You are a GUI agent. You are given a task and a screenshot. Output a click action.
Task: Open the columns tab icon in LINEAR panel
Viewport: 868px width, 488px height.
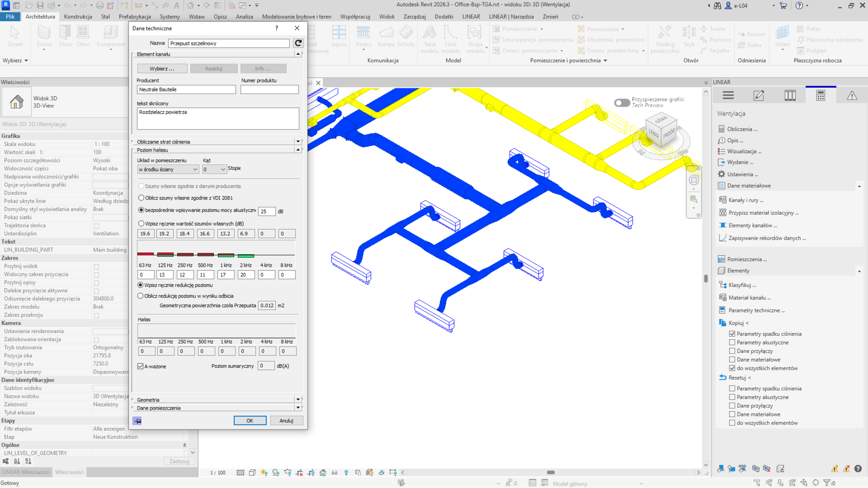(790, 96)
